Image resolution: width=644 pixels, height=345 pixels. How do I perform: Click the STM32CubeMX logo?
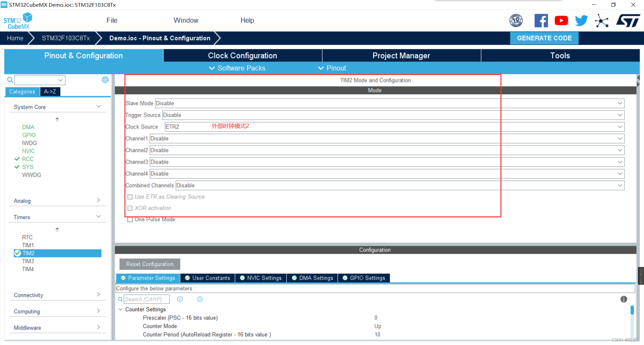tap(18, 21)
